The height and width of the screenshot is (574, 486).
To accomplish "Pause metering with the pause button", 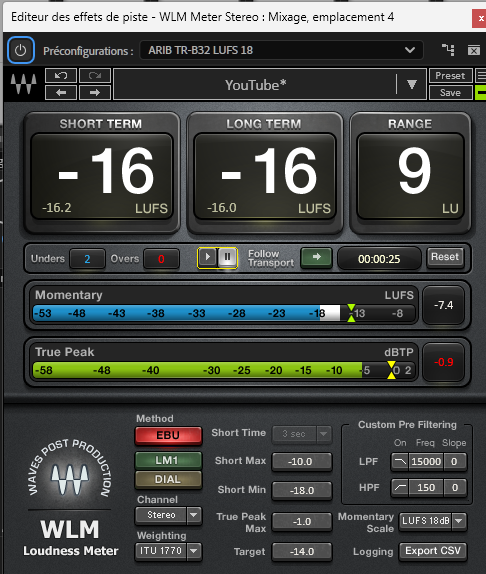I will [227, 257].
